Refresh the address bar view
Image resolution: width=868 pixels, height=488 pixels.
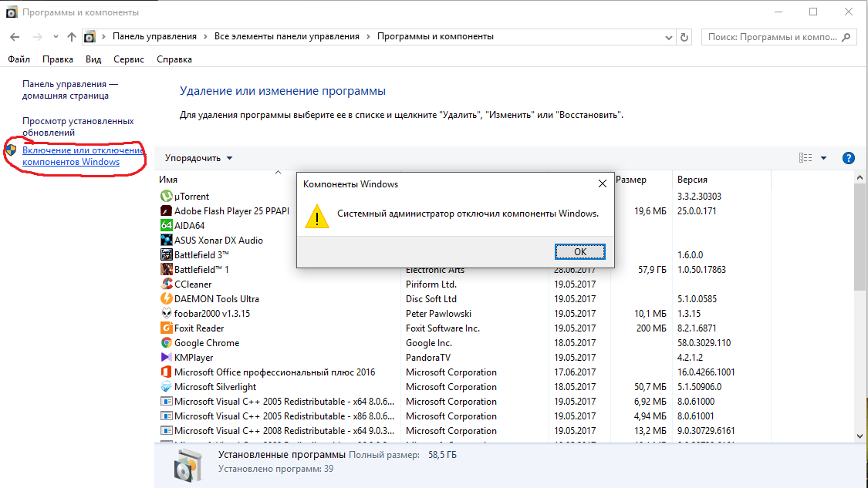[x=684, y=37]
